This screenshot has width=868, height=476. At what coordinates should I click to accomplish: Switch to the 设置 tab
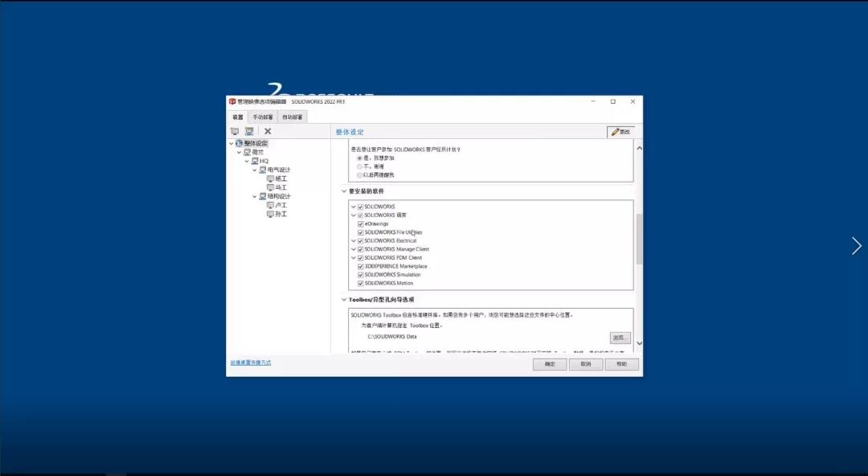(x=237, y=117)
